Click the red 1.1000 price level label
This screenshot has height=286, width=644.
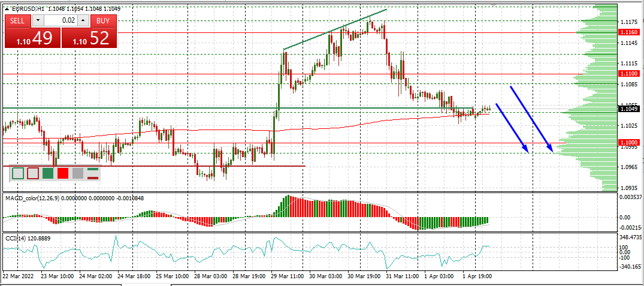(x=630, y=142)
